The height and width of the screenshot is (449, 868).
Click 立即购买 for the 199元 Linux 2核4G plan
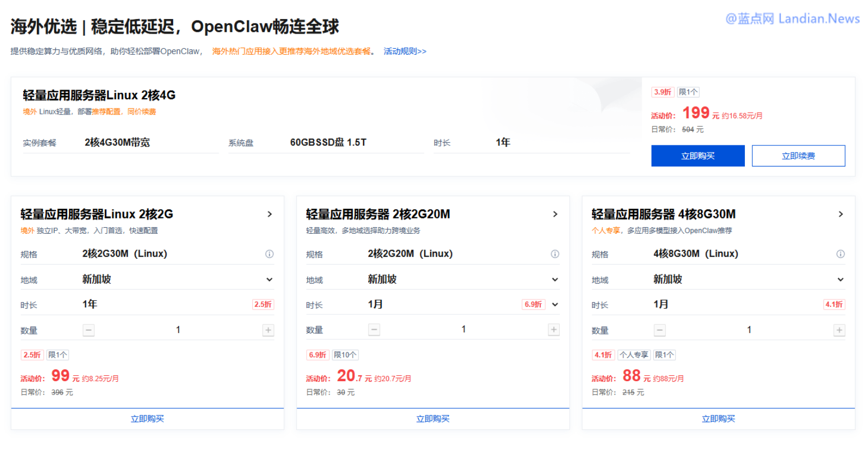coord(698,156)
